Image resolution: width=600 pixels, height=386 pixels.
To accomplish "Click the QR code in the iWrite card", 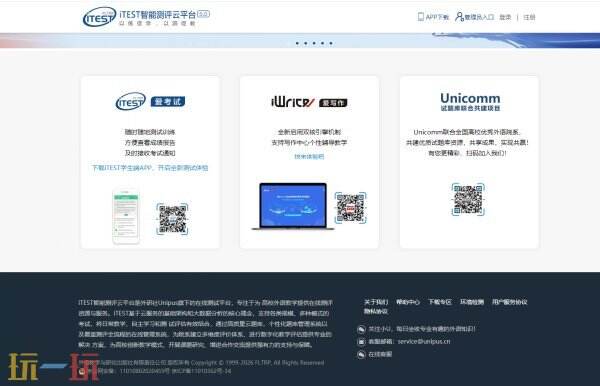I will [351, 208].
